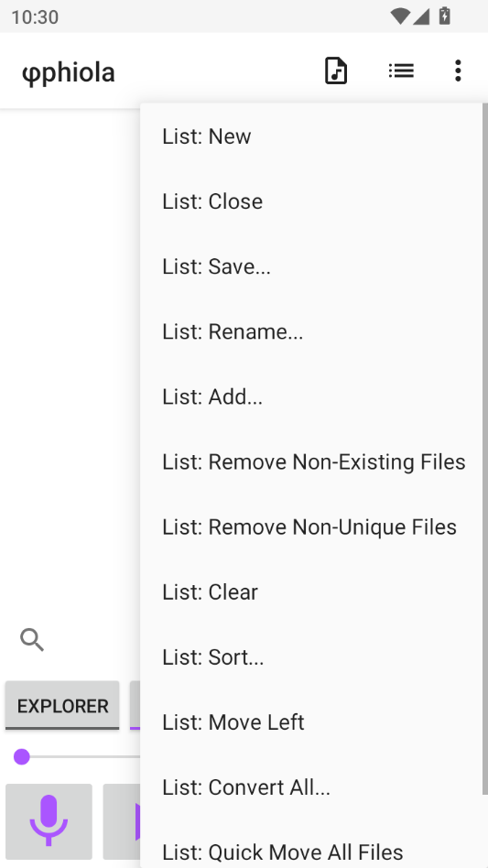Tap the three-dot overflow menu icon

point(458,71)
